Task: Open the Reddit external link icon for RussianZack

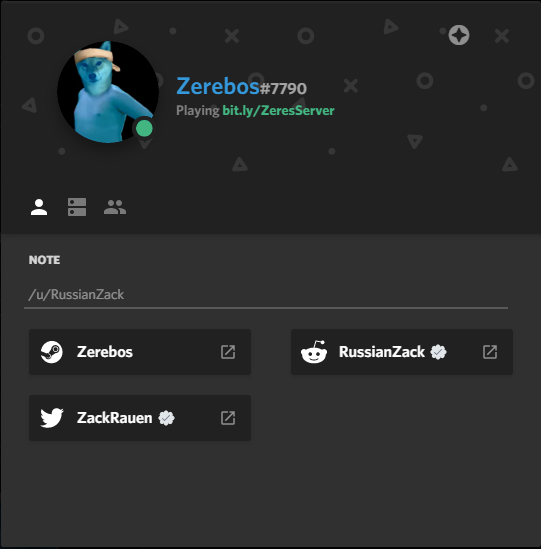Action: pyautogui.click(x=490, y=352)
